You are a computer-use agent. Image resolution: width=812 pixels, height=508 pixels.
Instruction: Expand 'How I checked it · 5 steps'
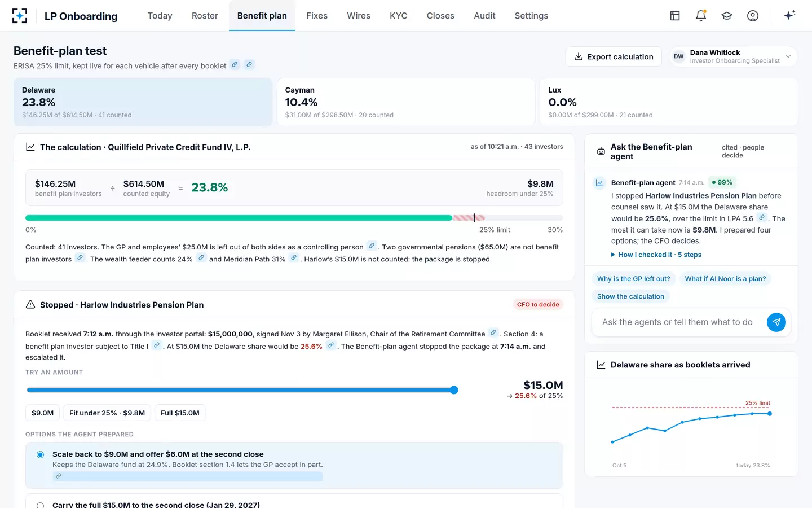point(656,255)
